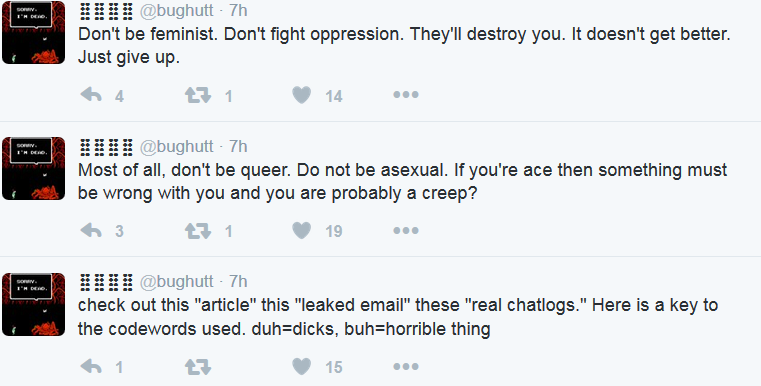Open more options on "Don't be feminist" tweet
Image resolution: width=761 pixels, height=386 pixels.
(x=406, y=95)
